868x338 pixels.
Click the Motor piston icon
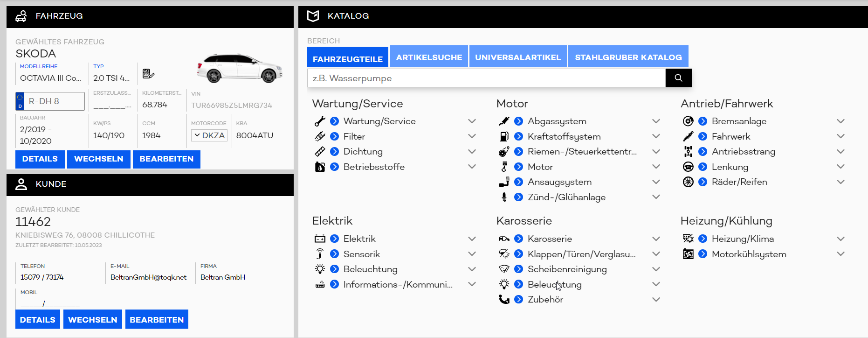504,167
